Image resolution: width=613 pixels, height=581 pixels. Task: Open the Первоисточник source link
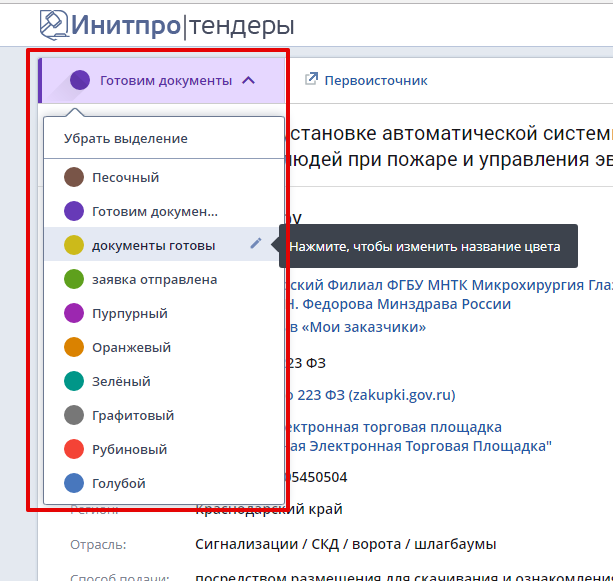coord(376,80)
